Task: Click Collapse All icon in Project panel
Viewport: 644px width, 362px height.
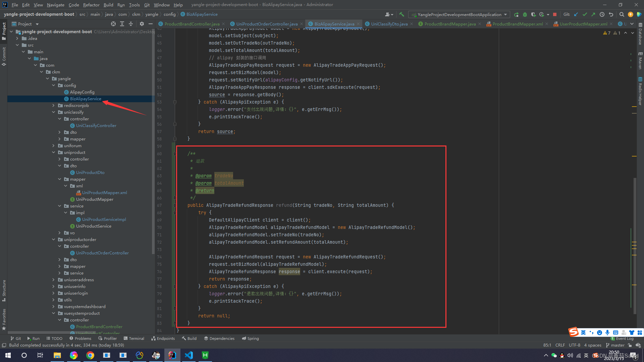Action: click(131, 24)
